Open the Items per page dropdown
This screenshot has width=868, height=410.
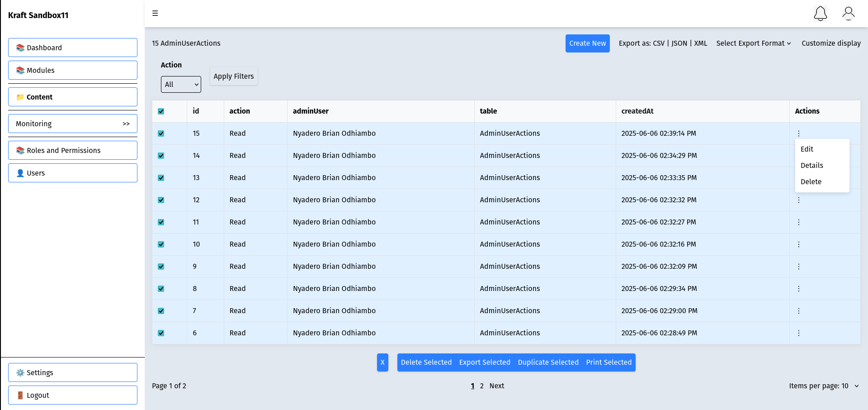(x=824, y=386)
